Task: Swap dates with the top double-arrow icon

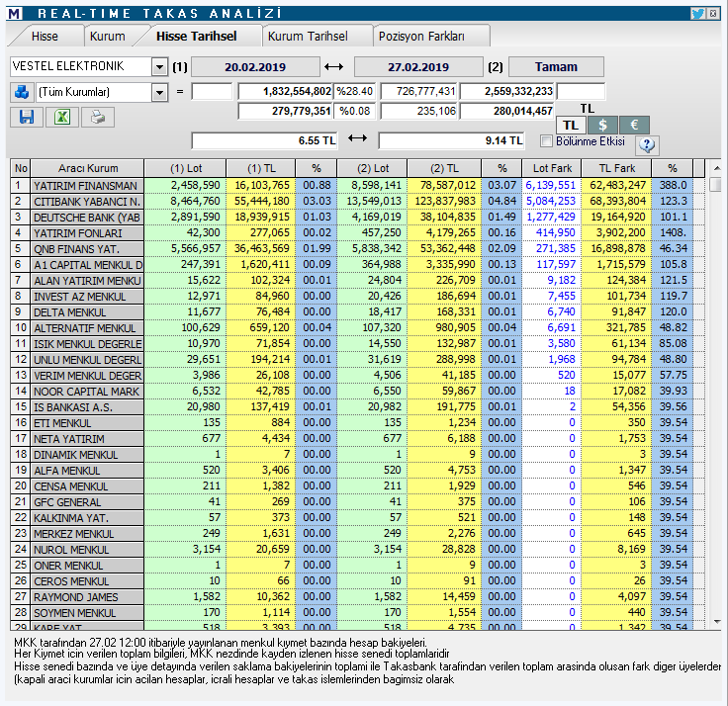Action: click(333, 67)
